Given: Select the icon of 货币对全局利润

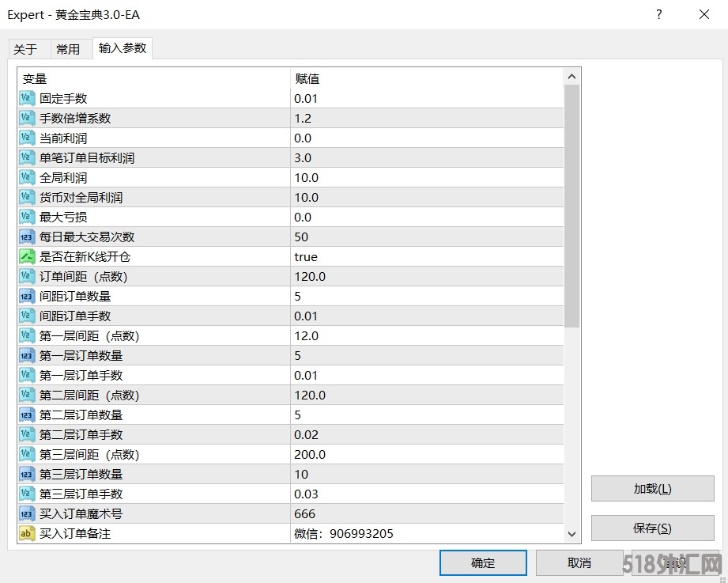Looking at the screenshot, I should pos(27,198).
